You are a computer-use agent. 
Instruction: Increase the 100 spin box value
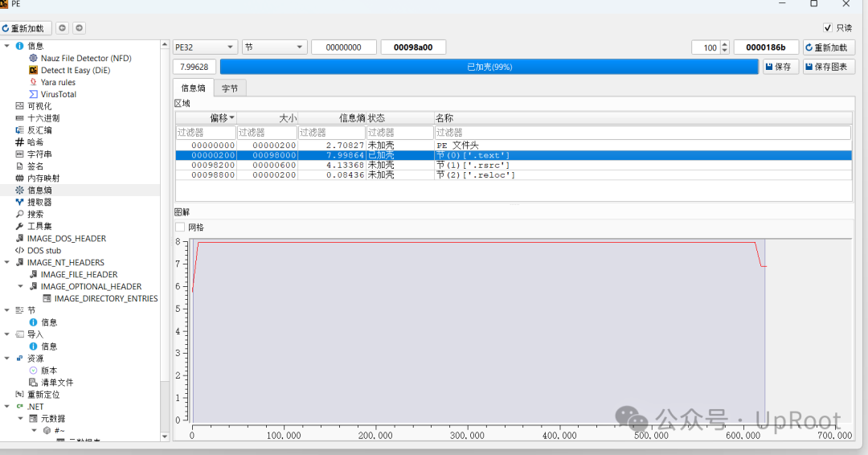click(725, 44)
